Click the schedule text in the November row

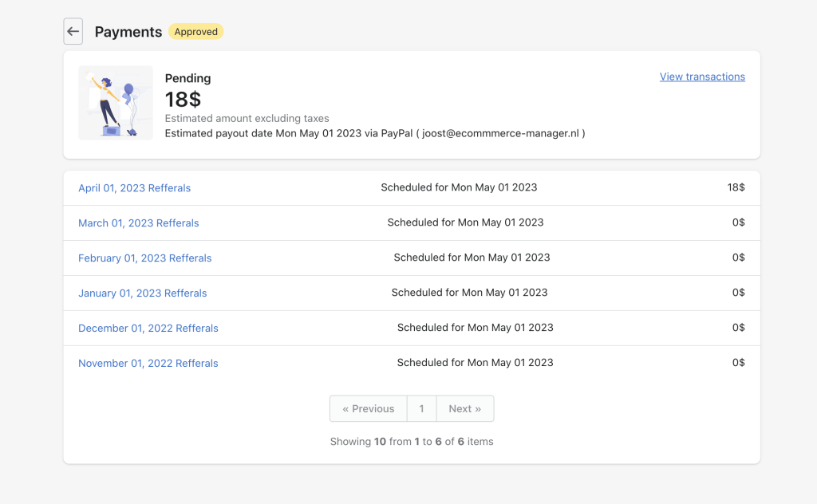coord(476,362)
